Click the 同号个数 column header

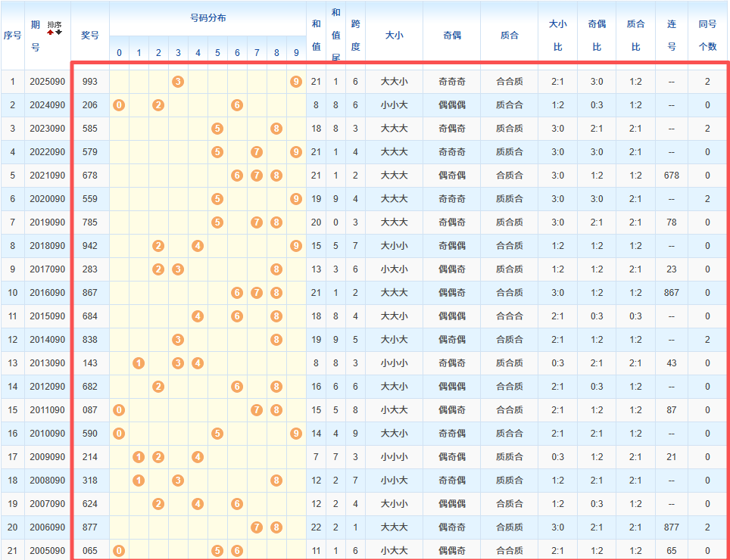(707, 35)
